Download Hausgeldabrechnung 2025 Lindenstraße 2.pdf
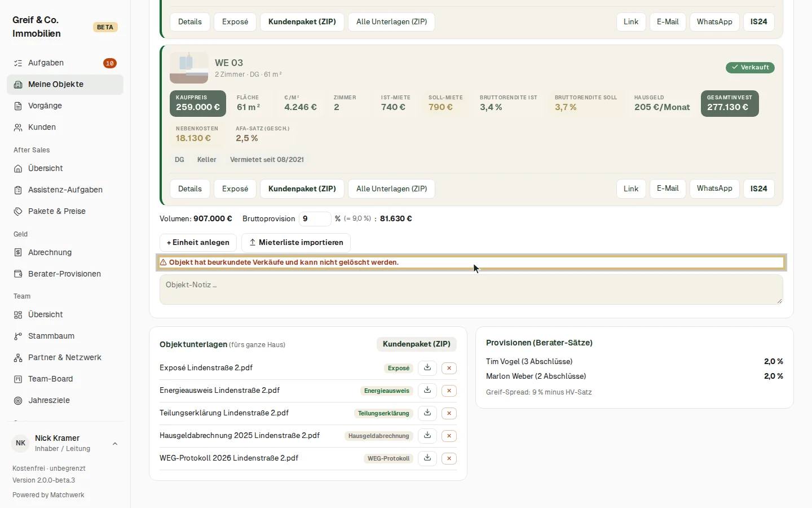Image resolution: width=812 pixels, height=508 pixels. coord(427,436)
